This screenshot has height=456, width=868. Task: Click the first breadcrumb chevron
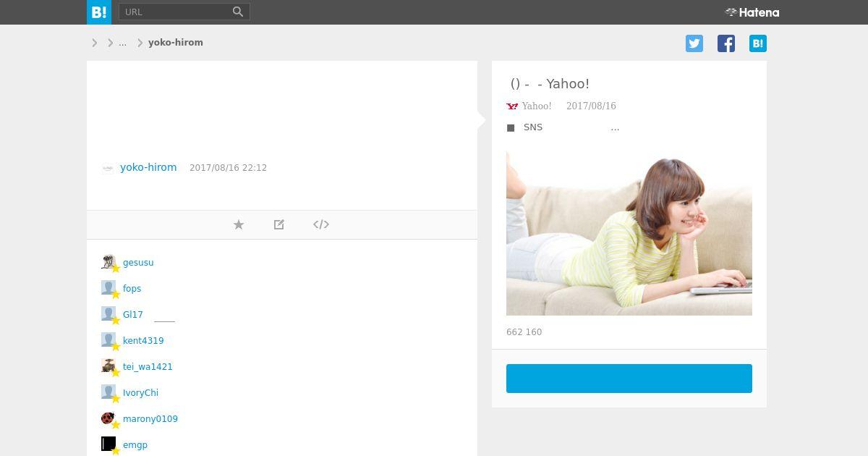(x=95, y=43)
